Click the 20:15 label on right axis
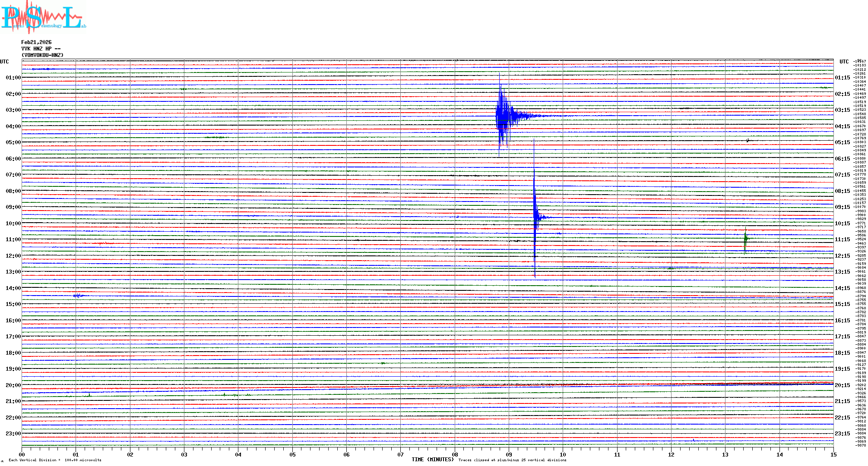 pyautogui.click(x=842, y=385)
